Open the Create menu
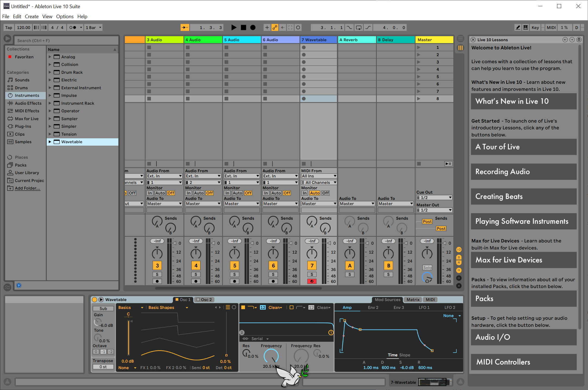 click(32, 17)
